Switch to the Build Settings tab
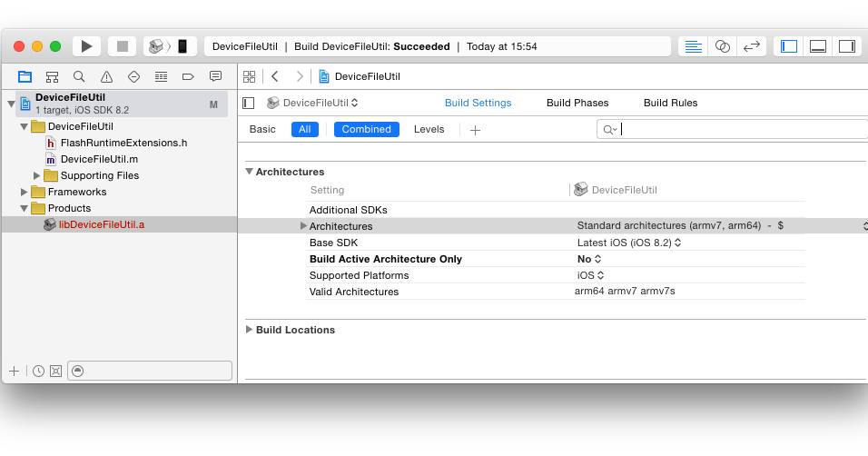This screenshot has height=456, width=868. 478,103
